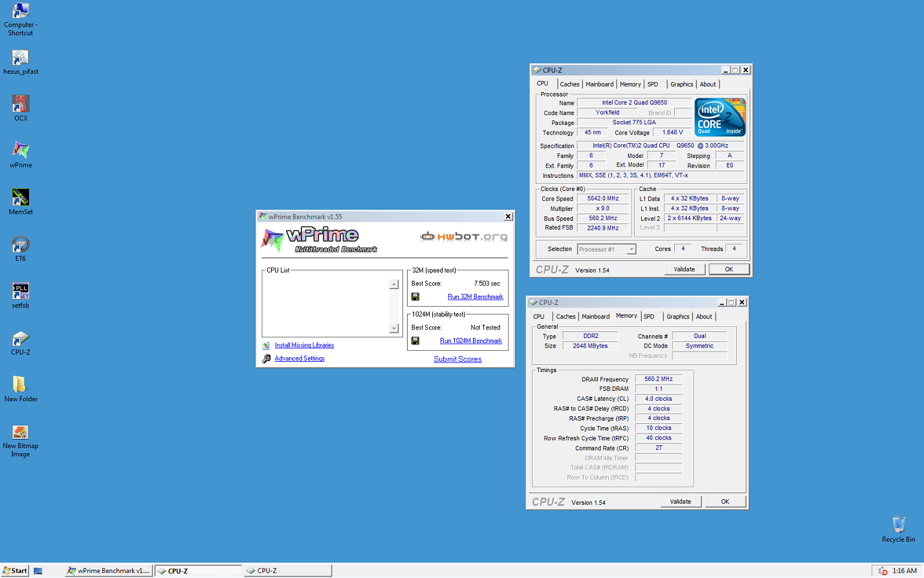Click the Rated FSB 2240.9 MHz value
924x578 pixels.
602,228
